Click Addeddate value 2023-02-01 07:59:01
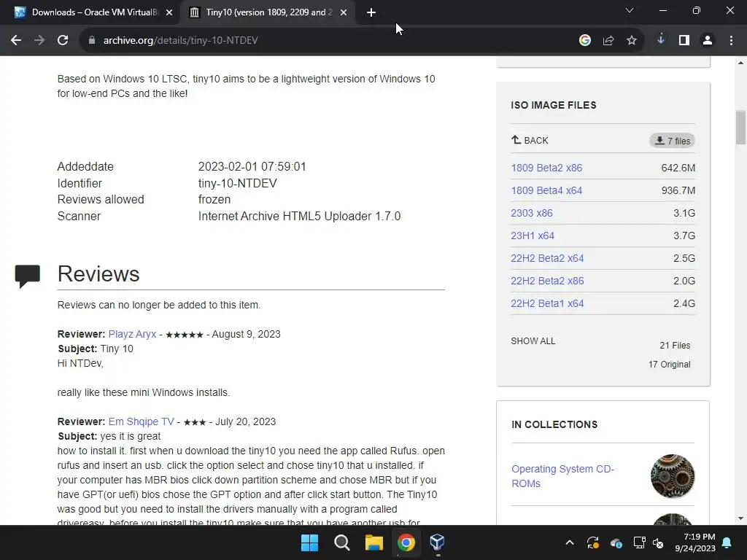This screenshot has height=560, width=747. point(252,167)
